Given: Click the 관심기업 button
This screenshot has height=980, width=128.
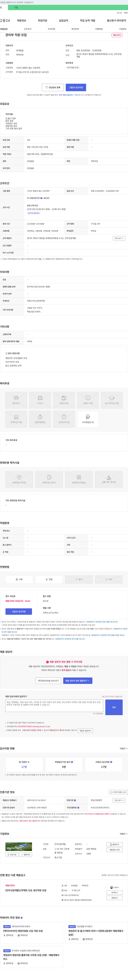Looking at the screenshot, I should (x=12, y=855).
